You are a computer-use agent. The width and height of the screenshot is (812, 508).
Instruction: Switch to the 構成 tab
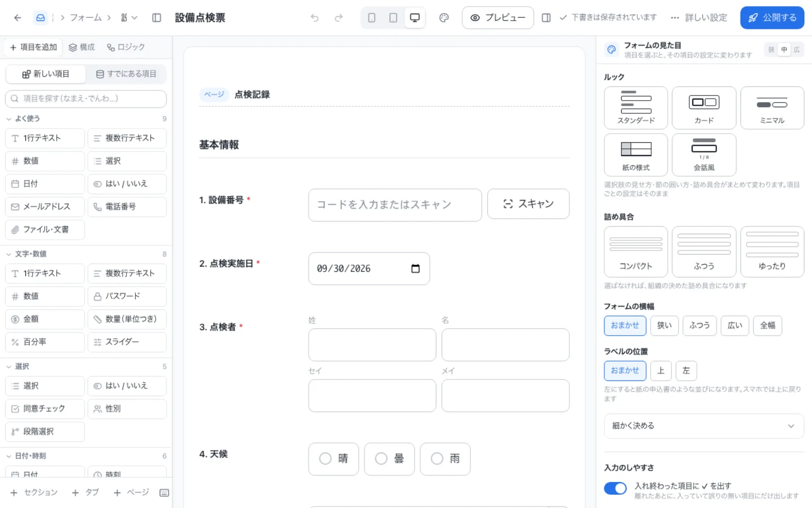82,47
